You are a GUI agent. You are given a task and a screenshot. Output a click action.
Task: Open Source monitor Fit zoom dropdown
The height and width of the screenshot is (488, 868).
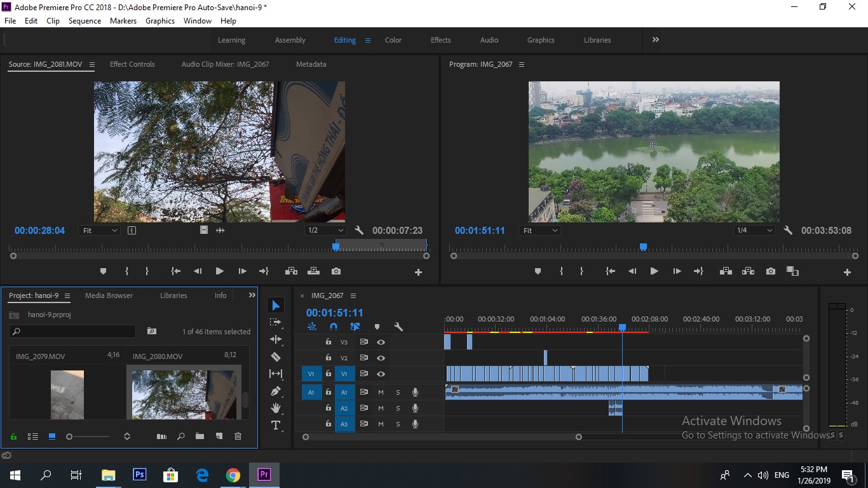coord(100,230)
